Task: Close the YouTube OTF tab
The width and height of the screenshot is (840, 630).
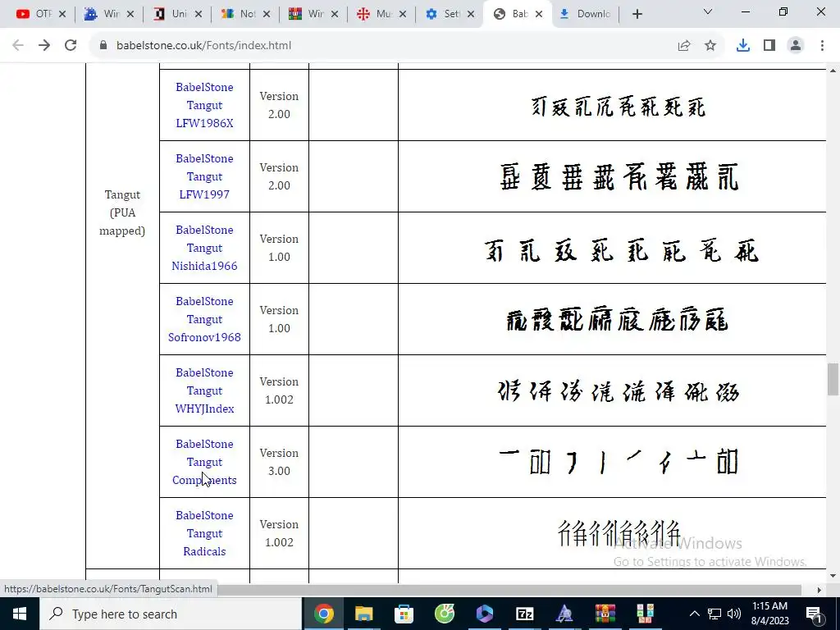Action: pos(62,15)
